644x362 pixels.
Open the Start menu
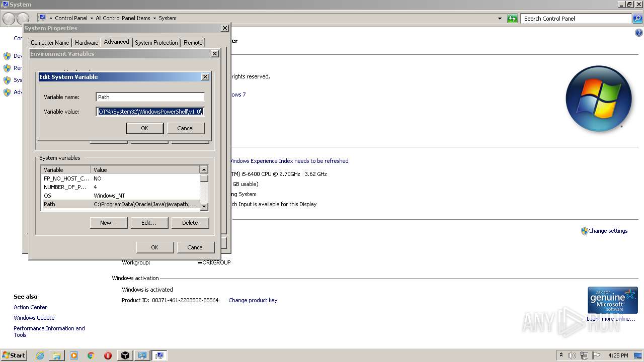click(x=14, y=355)
